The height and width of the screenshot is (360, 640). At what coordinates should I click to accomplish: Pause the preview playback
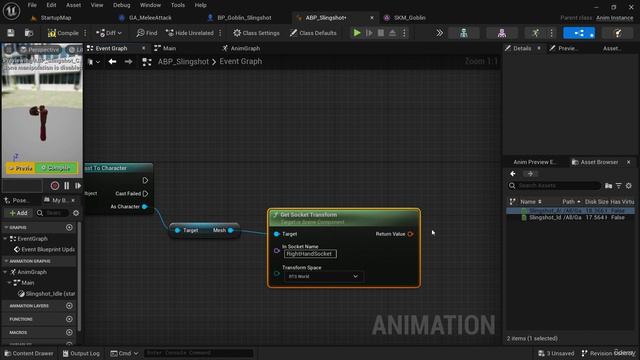tap(67, 186)
